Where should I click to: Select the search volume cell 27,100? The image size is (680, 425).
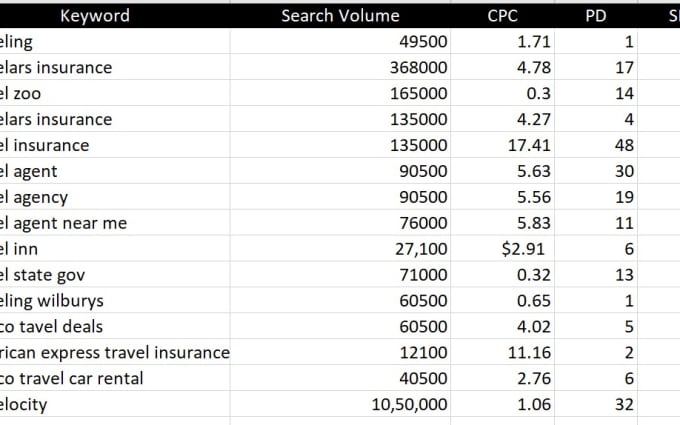pos(340,248)
